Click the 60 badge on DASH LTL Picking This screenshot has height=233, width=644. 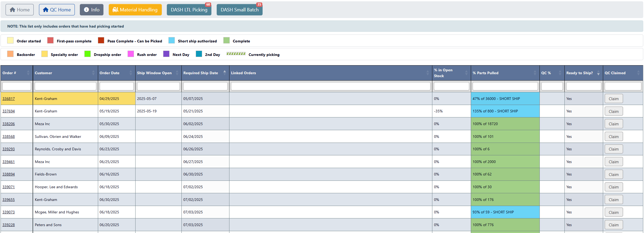(x=208, y=5)
